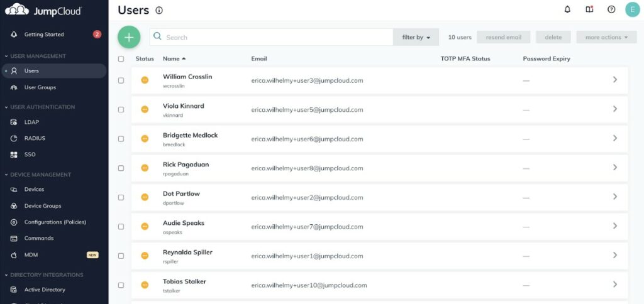Click William Crosslin's status icon

click(x=145, y=80)
